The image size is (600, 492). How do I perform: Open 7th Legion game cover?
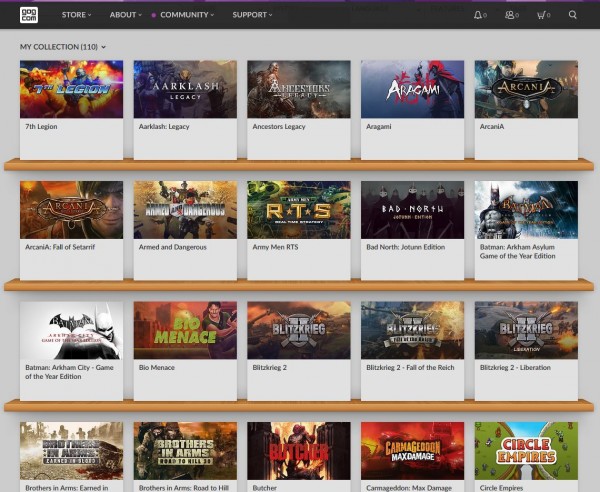click(72, 89)
